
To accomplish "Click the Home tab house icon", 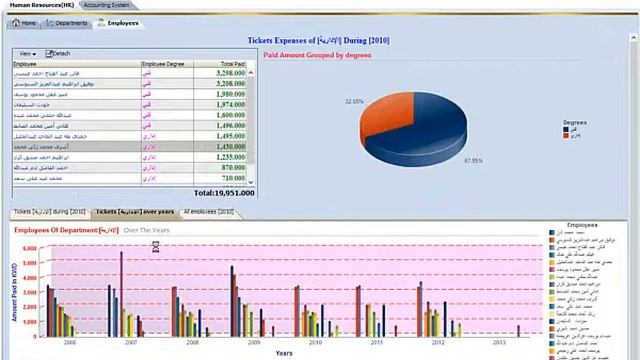I will (16, 23).
